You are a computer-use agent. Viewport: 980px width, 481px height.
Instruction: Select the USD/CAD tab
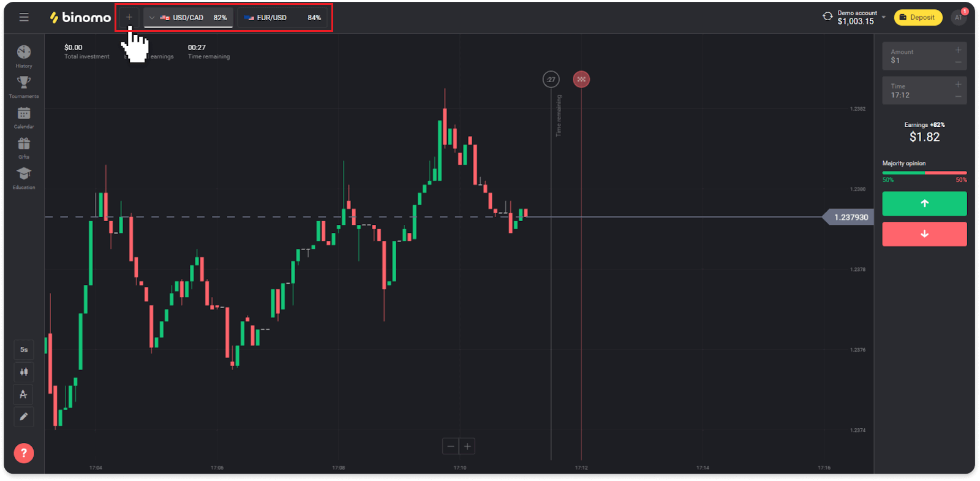click(x=188, y=17)
